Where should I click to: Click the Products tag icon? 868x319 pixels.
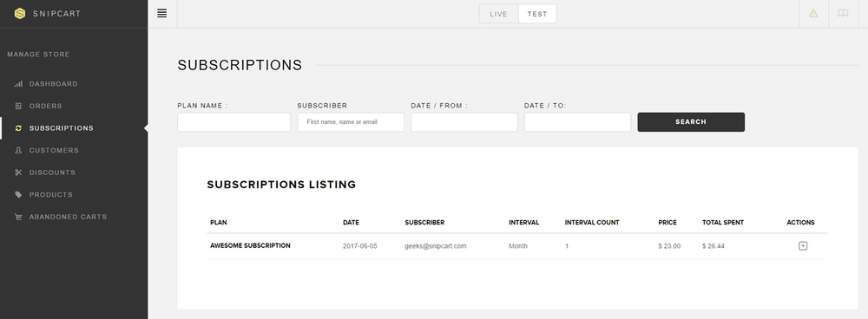point(18,194)
